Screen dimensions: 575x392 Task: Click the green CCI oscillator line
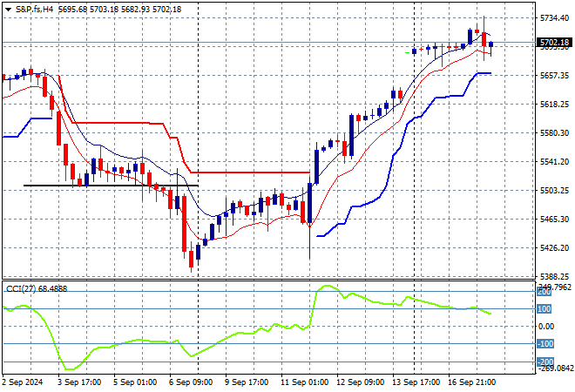click(261, 329)
